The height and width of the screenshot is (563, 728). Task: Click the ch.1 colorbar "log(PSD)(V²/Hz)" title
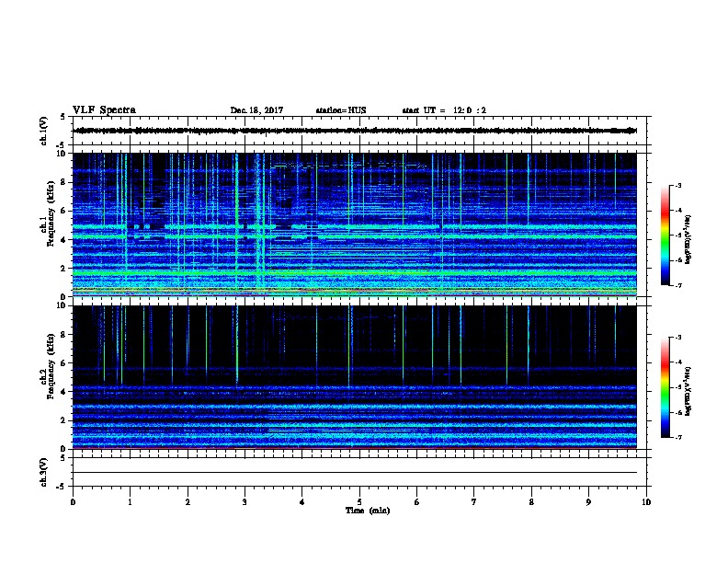coord(688,239)
